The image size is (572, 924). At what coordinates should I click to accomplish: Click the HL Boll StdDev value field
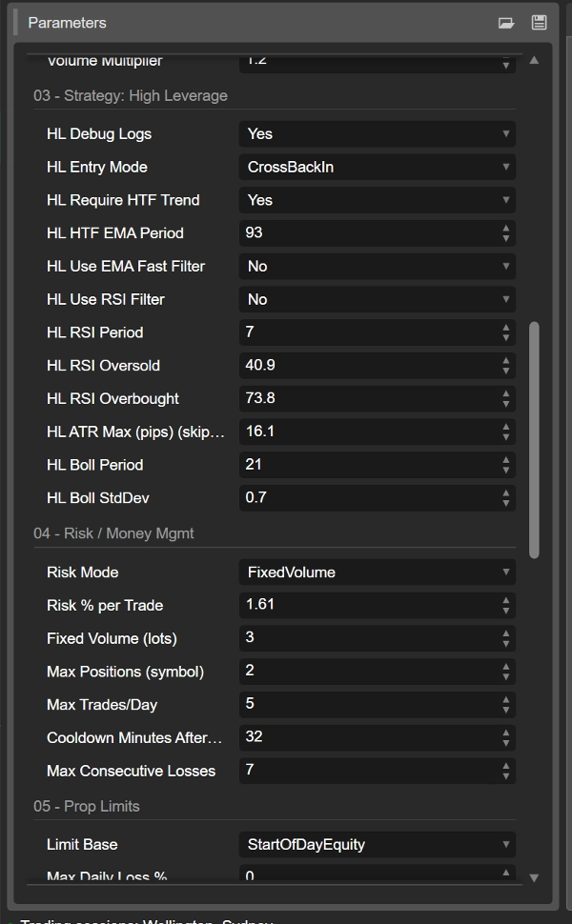pos(367,497)
